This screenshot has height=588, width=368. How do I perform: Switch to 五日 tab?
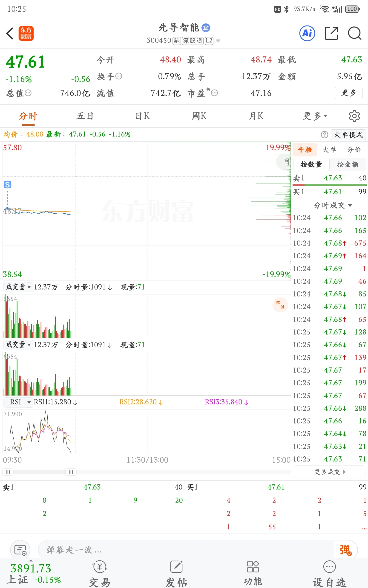pos(85,116)
